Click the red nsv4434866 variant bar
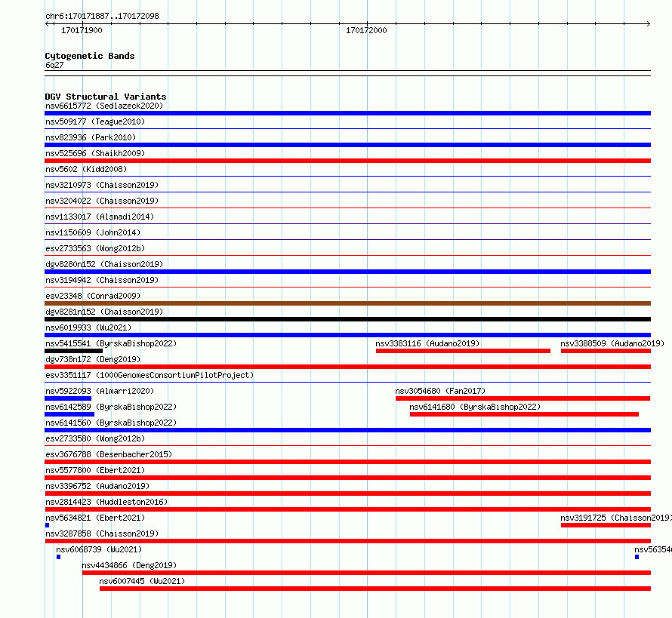This screenshot has width=672, height=618. [366, 573]
